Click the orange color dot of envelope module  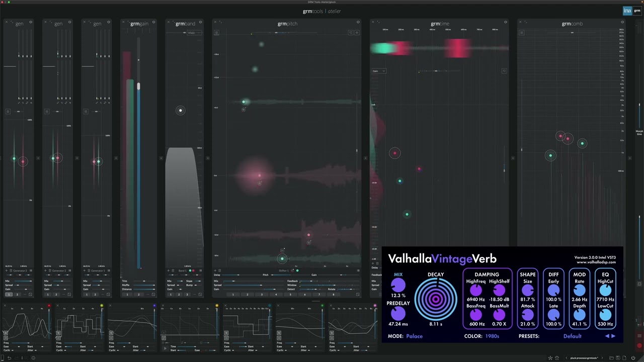[x=217, y=305]
